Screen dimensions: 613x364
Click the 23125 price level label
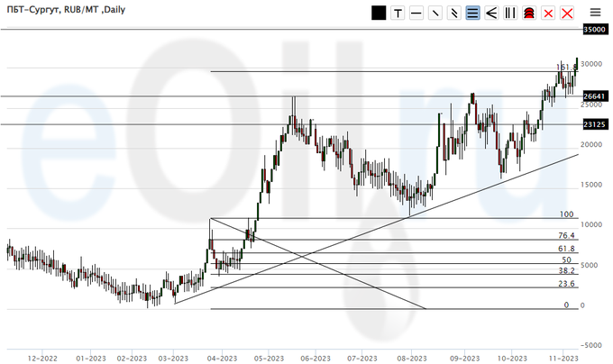click(x=593, y=124)
